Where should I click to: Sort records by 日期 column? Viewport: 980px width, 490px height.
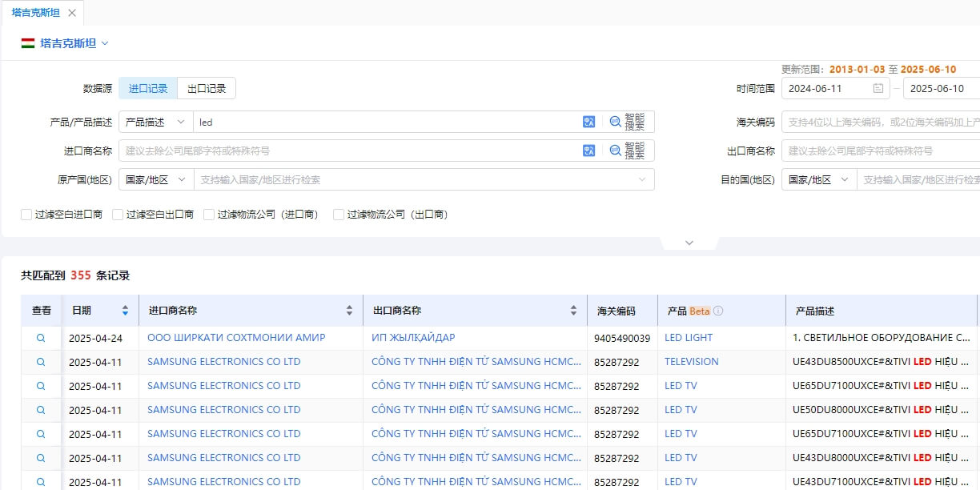(125, 311)
